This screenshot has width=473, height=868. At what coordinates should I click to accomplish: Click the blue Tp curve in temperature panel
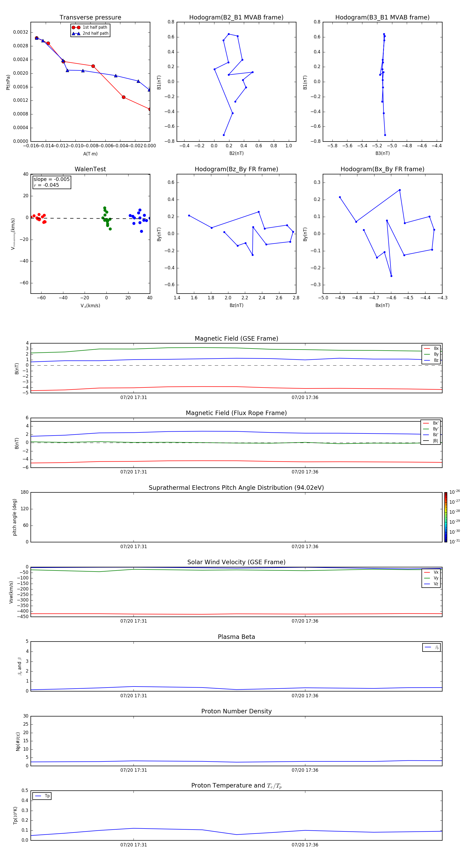pos(236,835)
